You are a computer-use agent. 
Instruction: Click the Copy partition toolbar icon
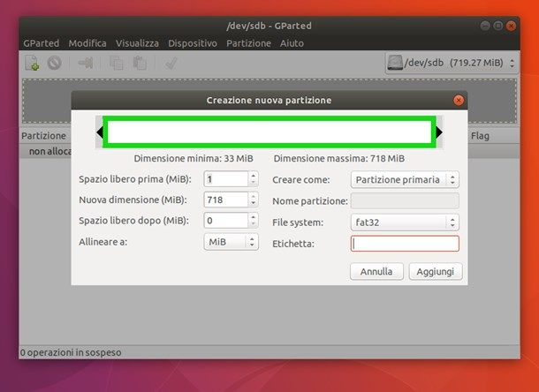point(116,64)
